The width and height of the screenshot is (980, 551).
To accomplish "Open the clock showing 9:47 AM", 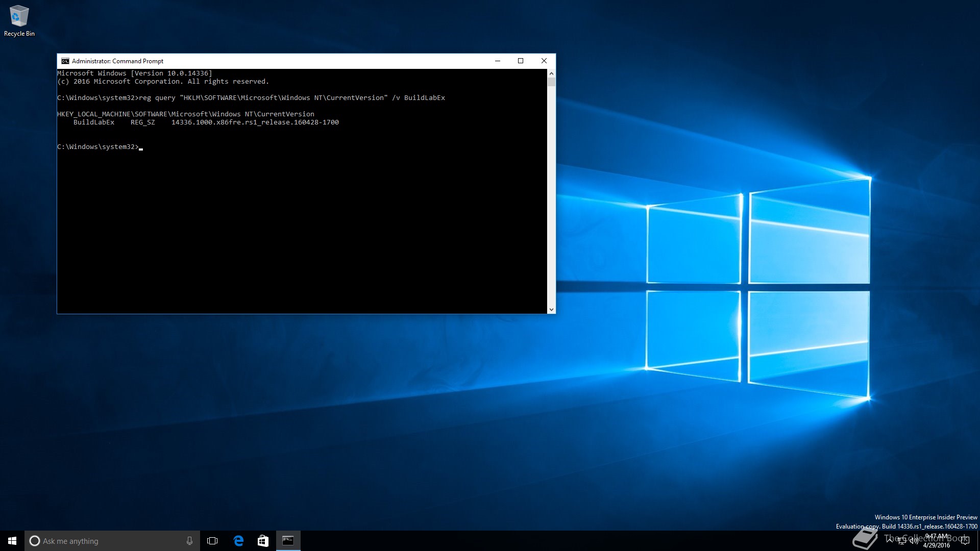I will pos(937,541).
